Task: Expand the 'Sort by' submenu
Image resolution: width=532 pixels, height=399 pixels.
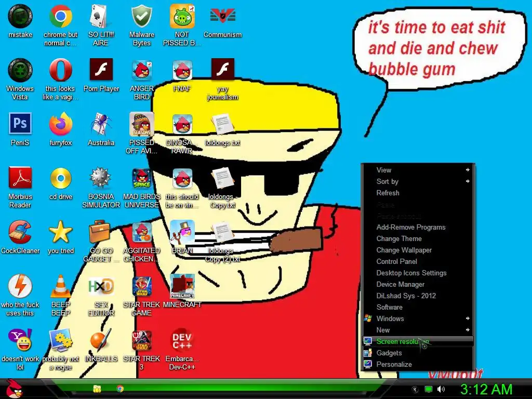Action: 418,181
